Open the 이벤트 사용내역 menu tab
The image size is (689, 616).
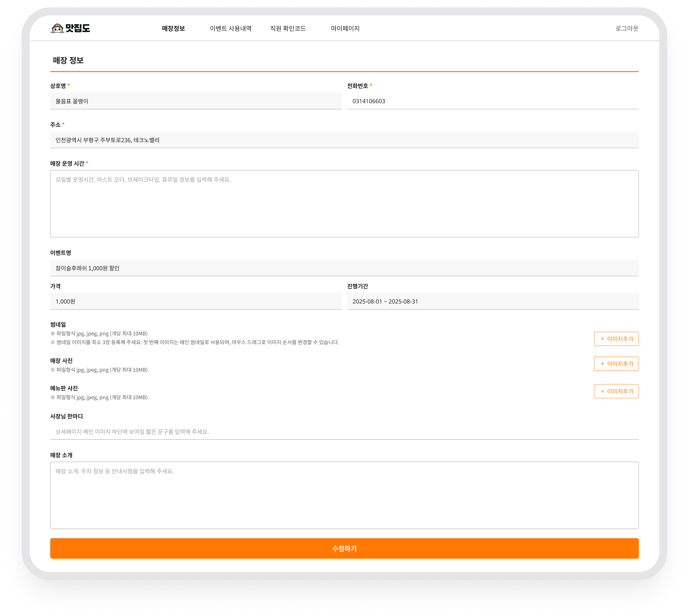tap(230, 29)
